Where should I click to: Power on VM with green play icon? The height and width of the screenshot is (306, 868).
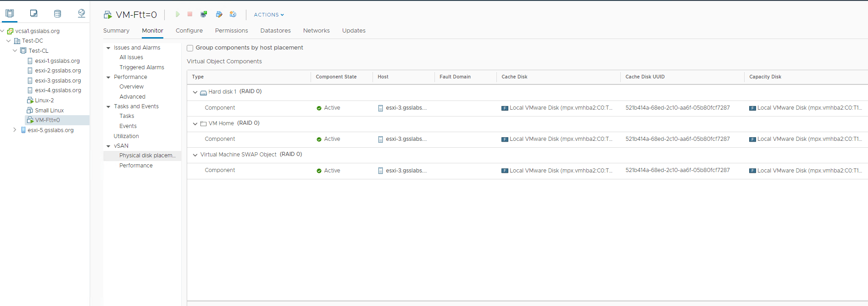178,15
